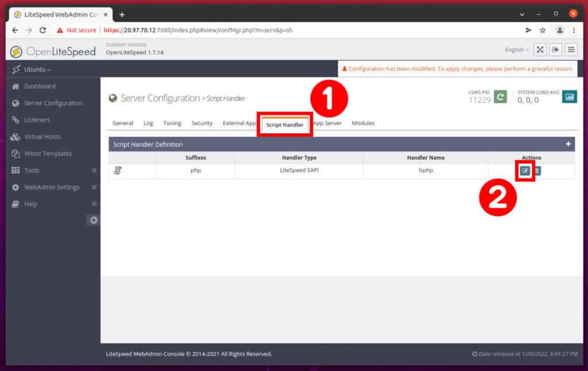Image resolution: width=588 pixels, height=371 pixels.
Task: Expand the WebAdmin Settings submenu plus icon
Action: pyautogui.click(x=94, y=187)
